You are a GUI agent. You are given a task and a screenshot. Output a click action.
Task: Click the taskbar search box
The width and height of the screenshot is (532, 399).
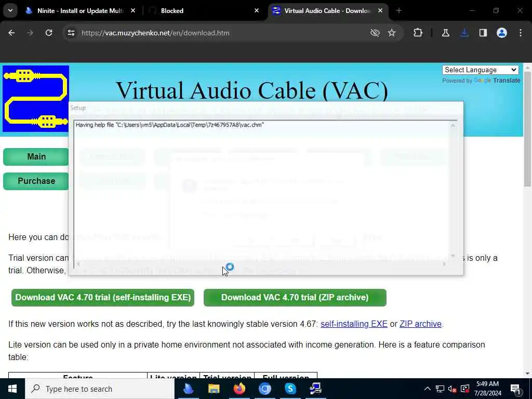(100, 389)
